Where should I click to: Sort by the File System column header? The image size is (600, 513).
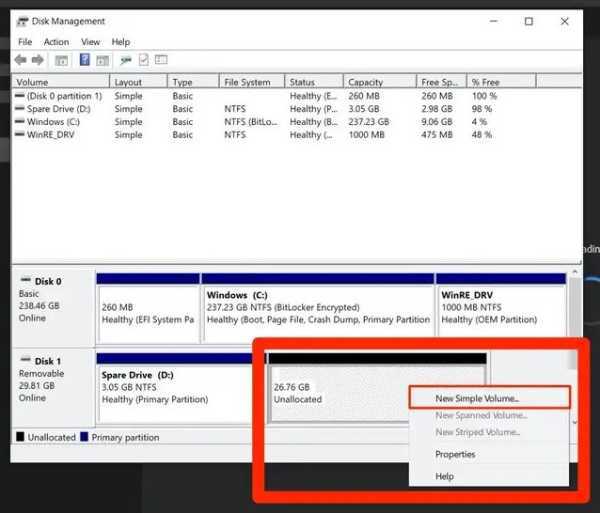pyautogui.click(x=252, y=82)
